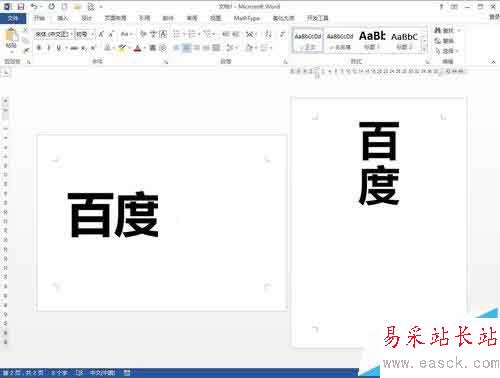Toggle subscript formatting
The width and height of the screenshot is (500, 378).
pyautogui.click(x=84, y=48)
